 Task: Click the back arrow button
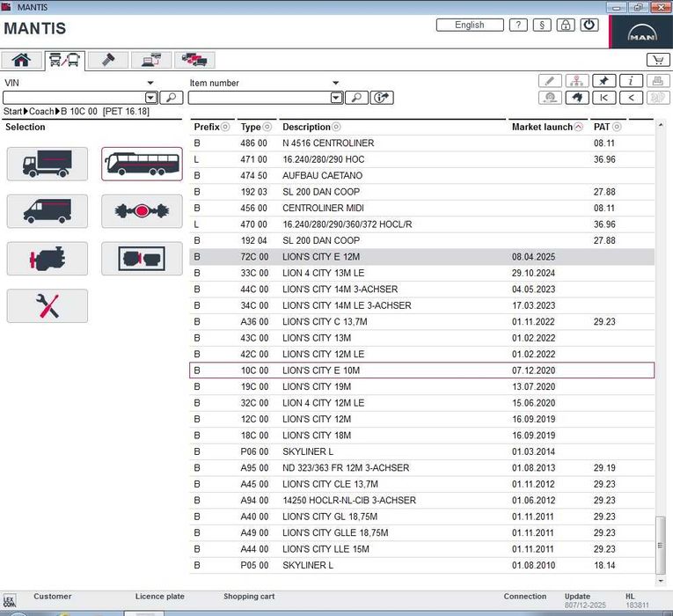coord(631,98)
